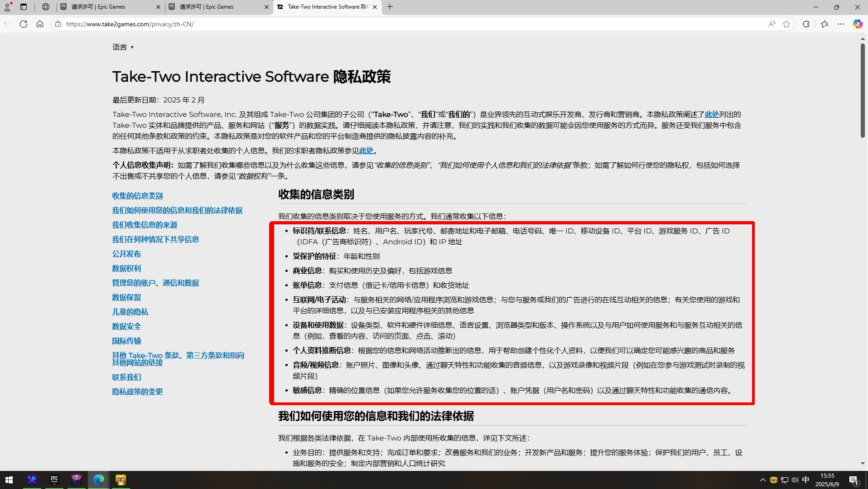Image resolution: width=868 pixels, height=489 pixels.
Task: View site information lock icon
Action: (58, 24)
